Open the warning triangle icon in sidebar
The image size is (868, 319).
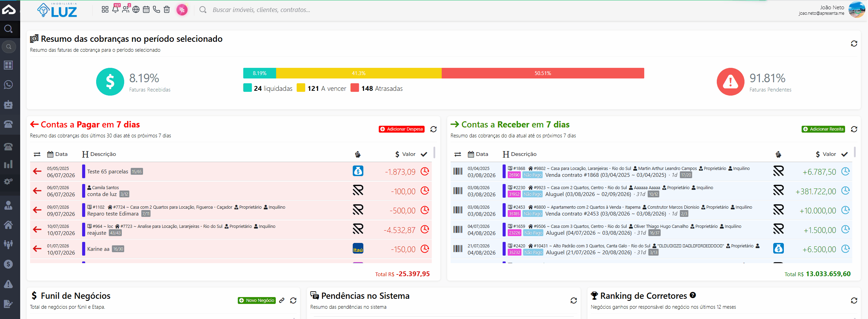[9, 284]
